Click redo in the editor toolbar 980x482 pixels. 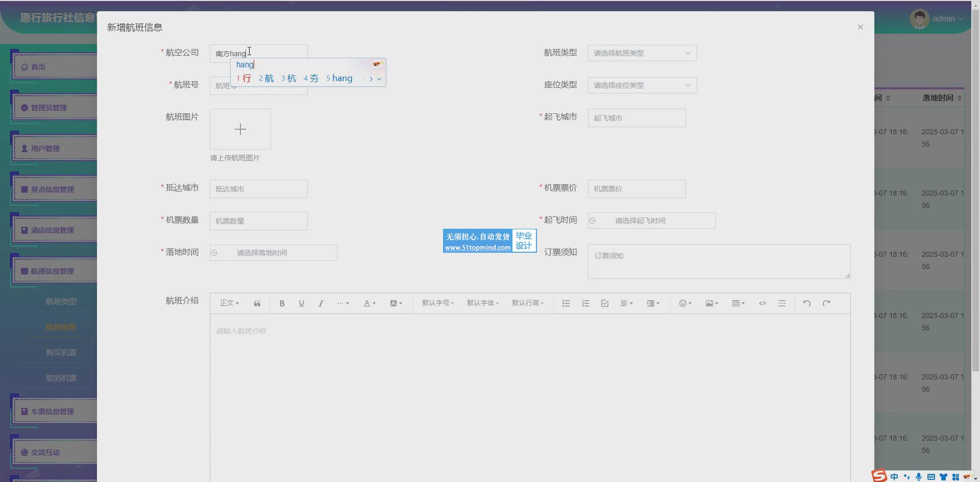(x=826, y=303)
